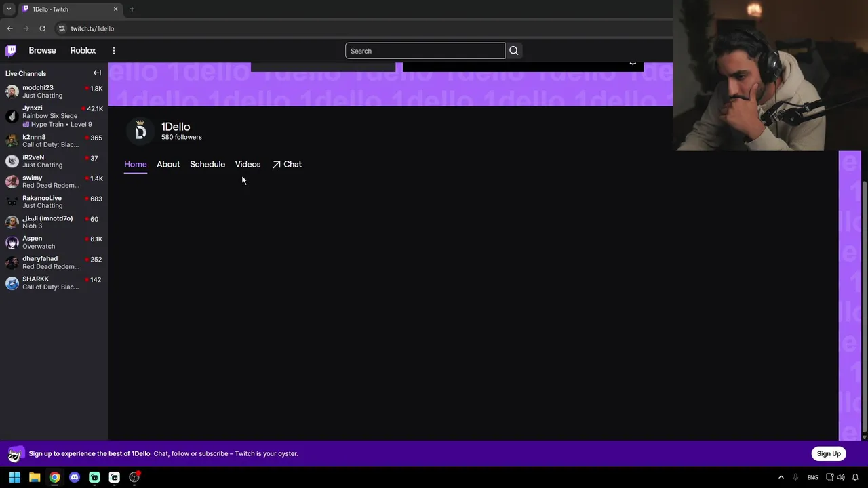Open RakanooLive Just Chatting channel
Screen dimensions: 868x488
(x=54, y=201)
